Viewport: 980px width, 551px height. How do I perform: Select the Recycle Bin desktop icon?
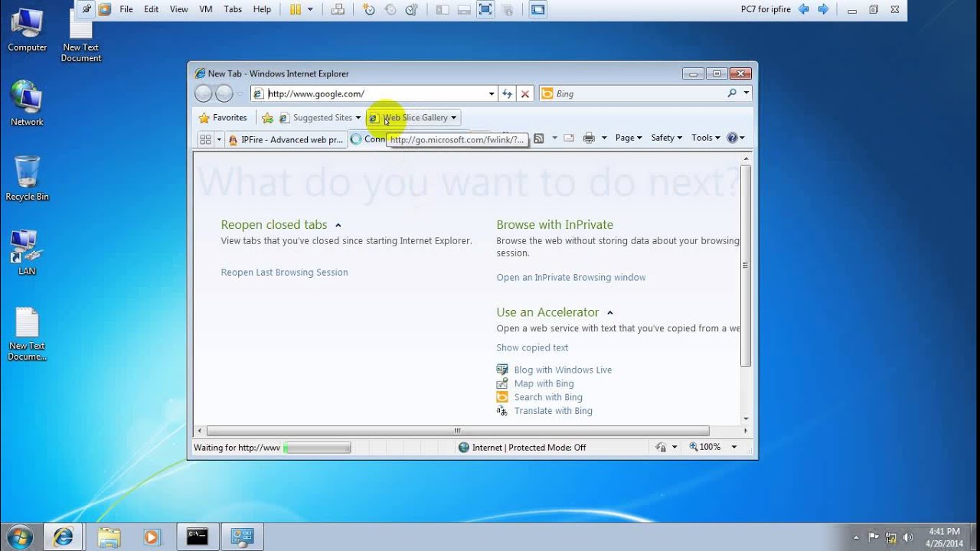27,178
